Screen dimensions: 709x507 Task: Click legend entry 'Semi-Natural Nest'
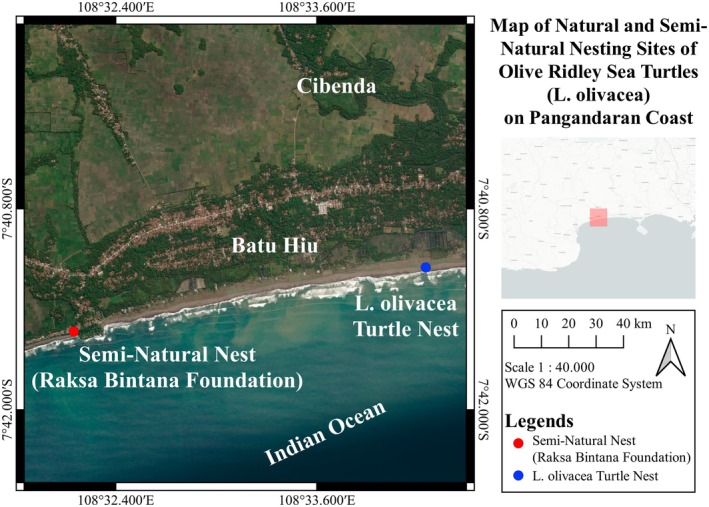[x=584, y=440]
